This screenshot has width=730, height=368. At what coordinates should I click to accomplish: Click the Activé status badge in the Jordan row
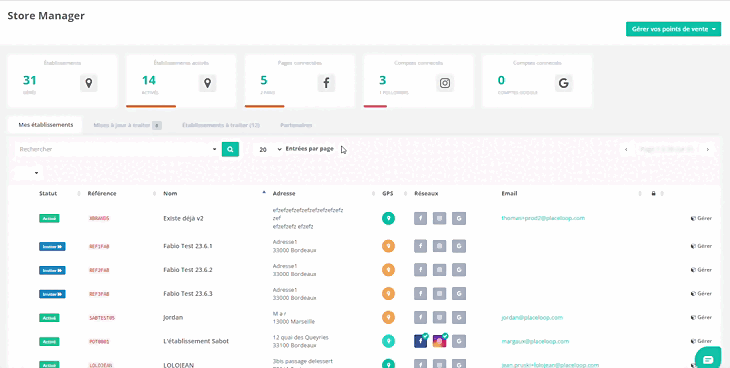(49, 318)
